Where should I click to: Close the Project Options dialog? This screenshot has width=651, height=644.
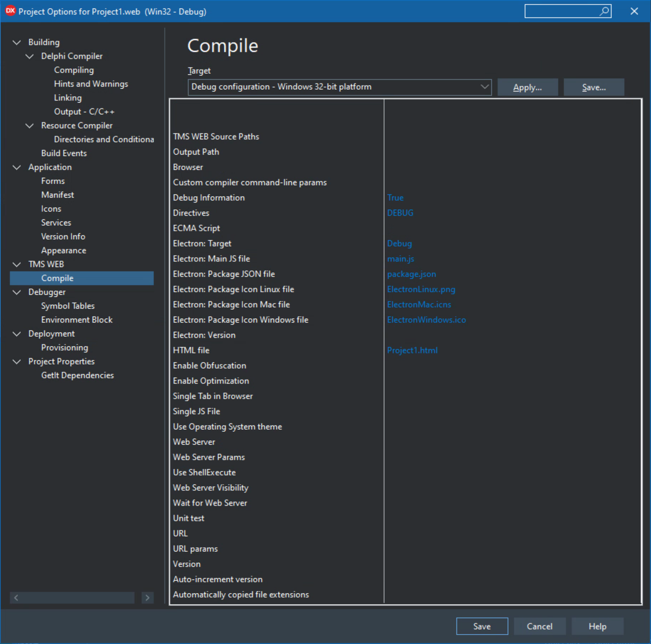pos(634,11)
